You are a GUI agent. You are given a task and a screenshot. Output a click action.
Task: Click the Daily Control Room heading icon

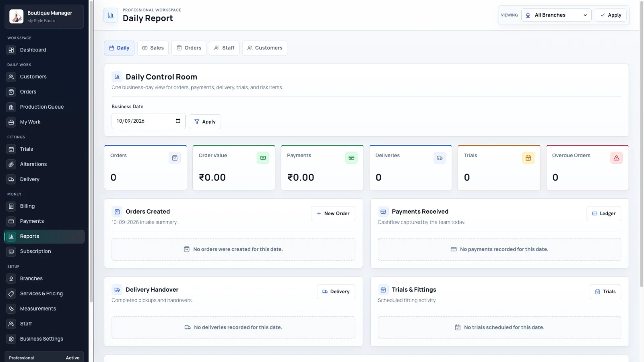117,77
